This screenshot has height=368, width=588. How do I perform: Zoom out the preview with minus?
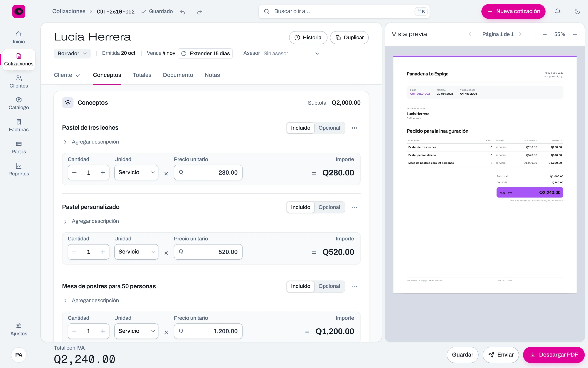(x=545, y=34)
